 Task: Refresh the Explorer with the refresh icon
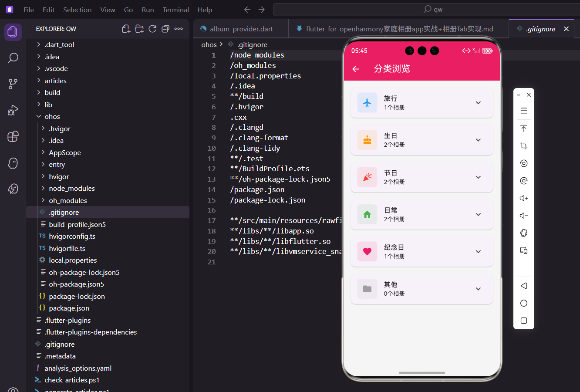pyautogui.click(x=152, y=29)
